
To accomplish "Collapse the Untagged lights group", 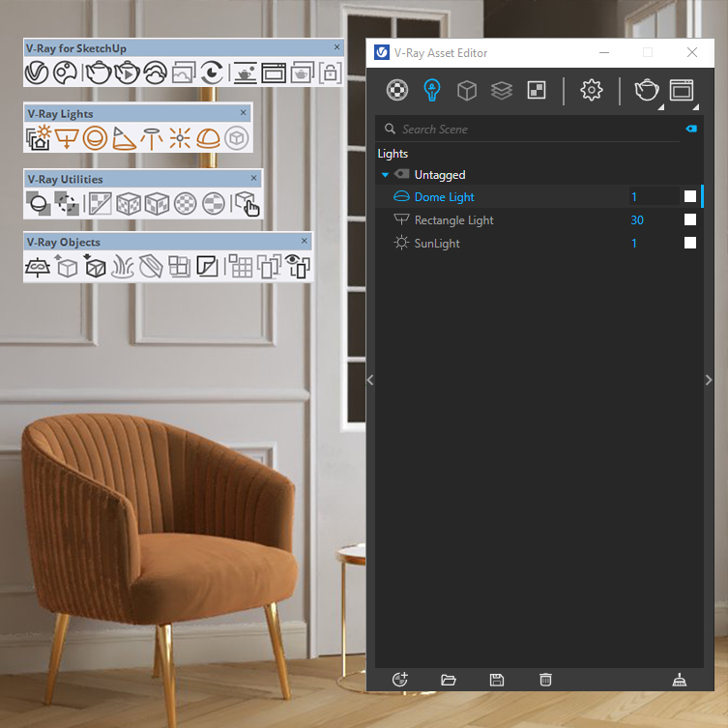I will coord(385,175).
